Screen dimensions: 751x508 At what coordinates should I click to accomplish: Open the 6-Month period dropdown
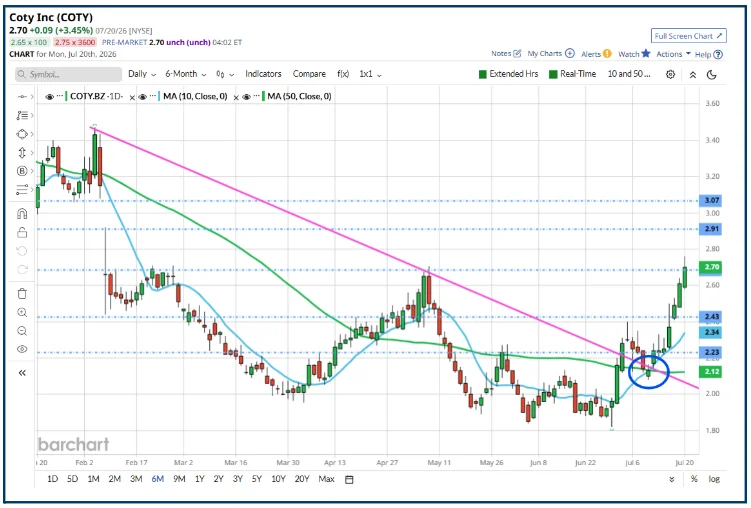185,74
